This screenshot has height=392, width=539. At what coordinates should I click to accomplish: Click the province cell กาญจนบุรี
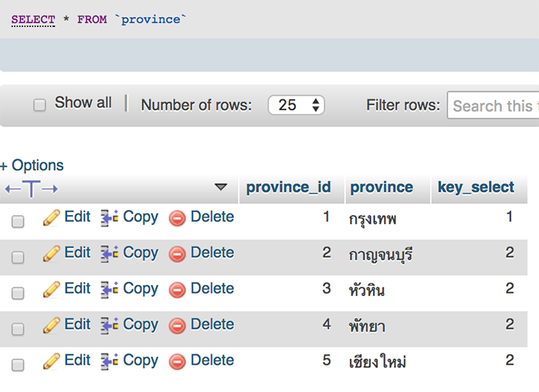381,254
